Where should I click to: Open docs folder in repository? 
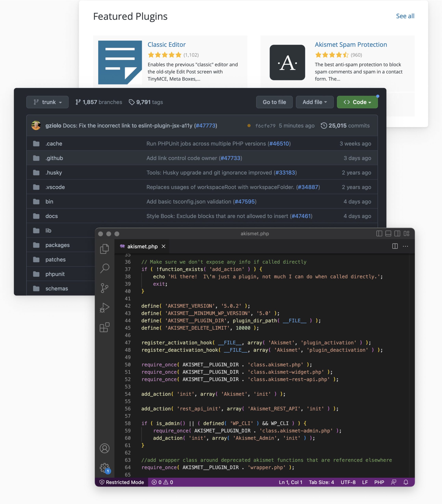coord(52,216)
